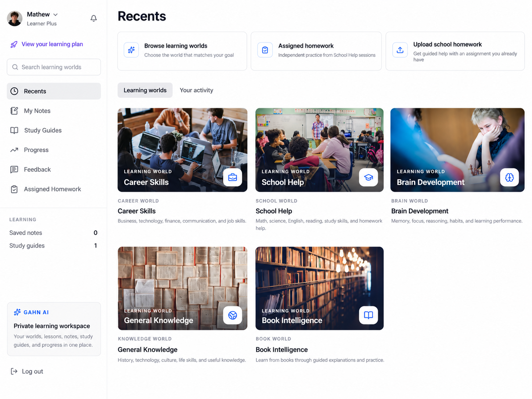The width and height of the screenshot is (532, 399).
Task: Click the My Notes pencil icon
Action: 14,111
